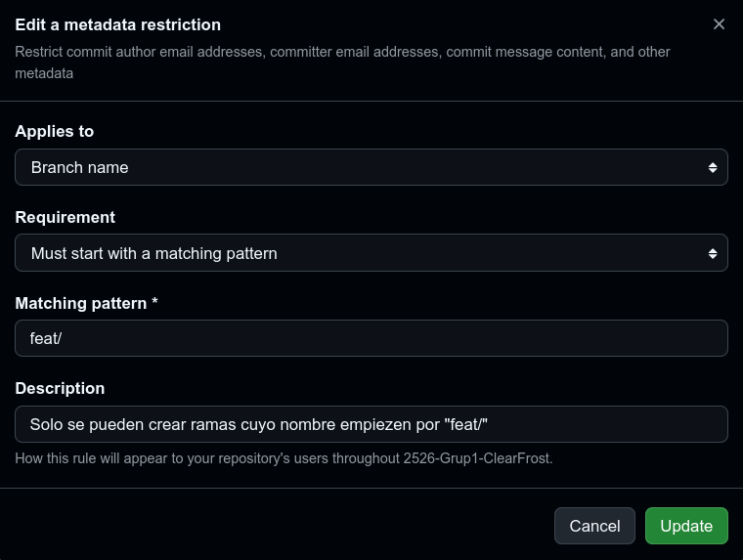743x560 pixels.
Task: Click the required asterisk beside Matching pattern
Action: 154,303
